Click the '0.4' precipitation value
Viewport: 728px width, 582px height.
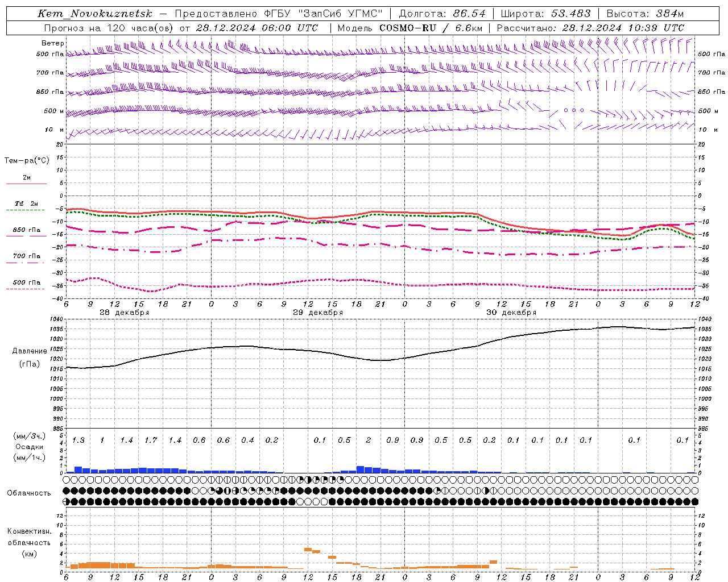pyautogui.click(x=247, y=440)
